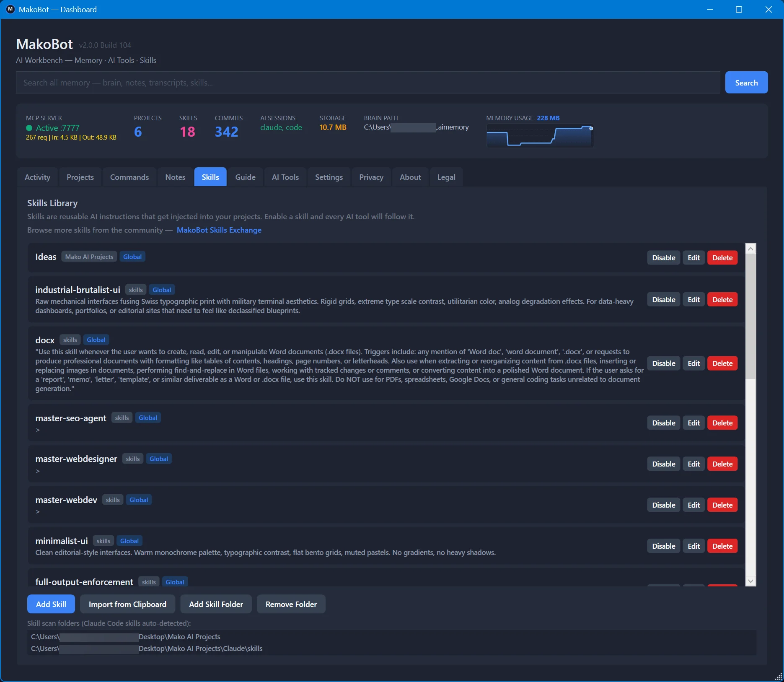Open the Guide tab
The image size is (784, 682).
coord(246,177)
